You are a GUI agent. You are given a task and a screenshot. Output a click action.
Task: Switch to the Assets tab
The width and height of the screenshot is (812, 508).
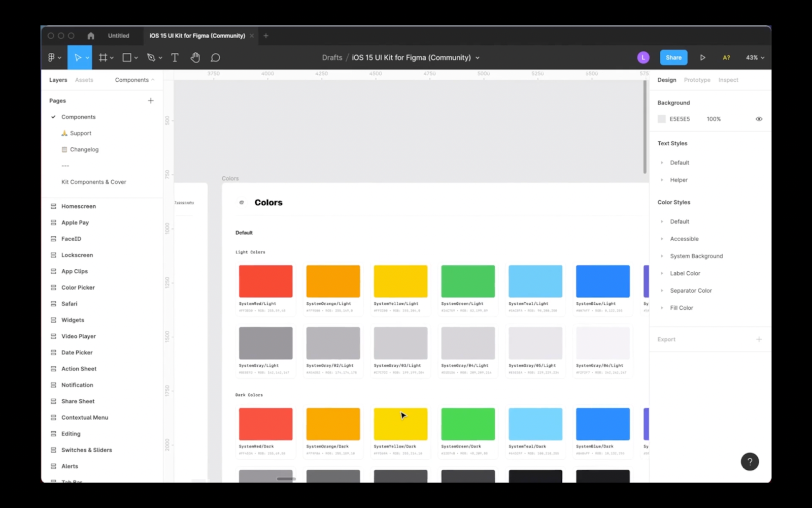(84, 80)
